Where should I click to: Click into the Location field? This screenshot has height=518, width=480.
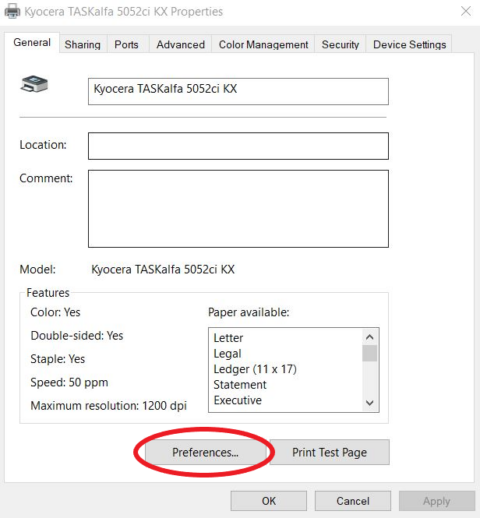[238, 146]
